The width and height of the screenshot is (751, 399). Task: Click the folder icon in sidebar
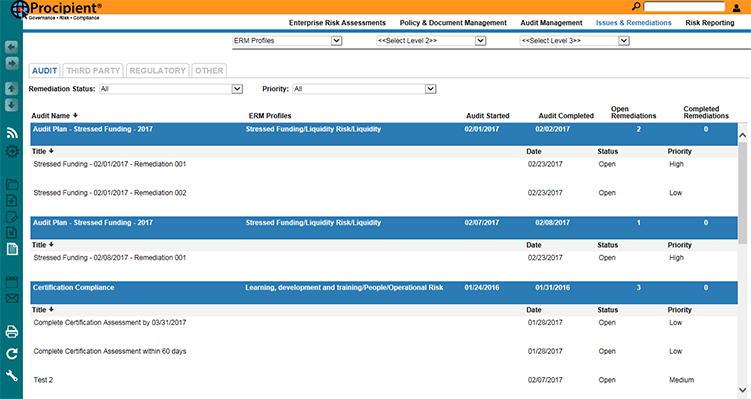point(11,184)
